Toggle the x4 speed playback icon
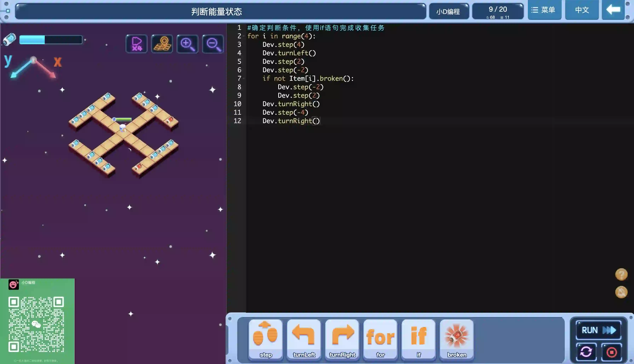This screenshot has width=634, height=364. click(x=137, y=44)
